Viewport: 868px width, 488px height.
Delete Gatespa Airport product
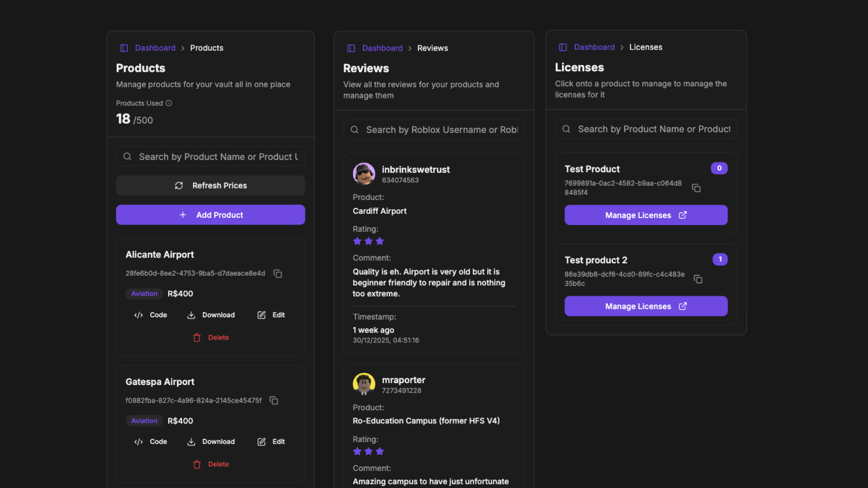(x=211, y=465)
